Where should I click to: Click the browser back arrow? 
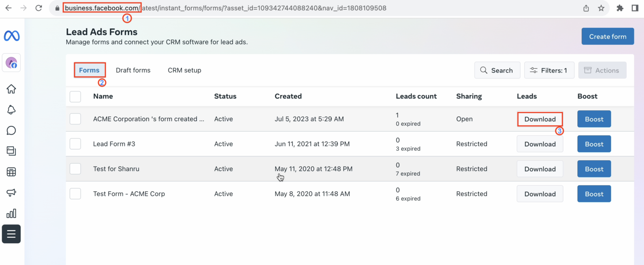(x=8, y=8)
